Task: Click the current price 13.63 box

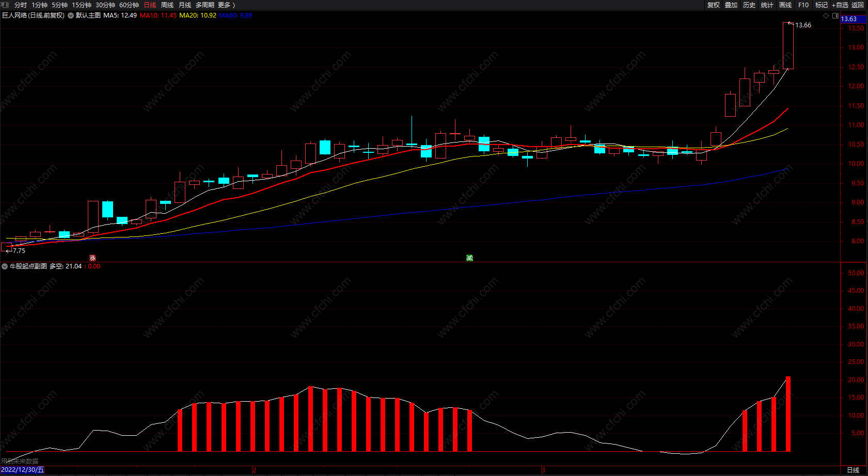Action: (854, 19)
